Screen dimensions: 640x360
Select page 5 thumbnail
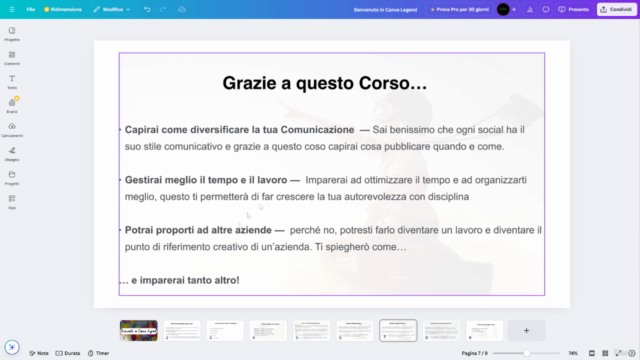pyautogui.click(x=311, y=331)
